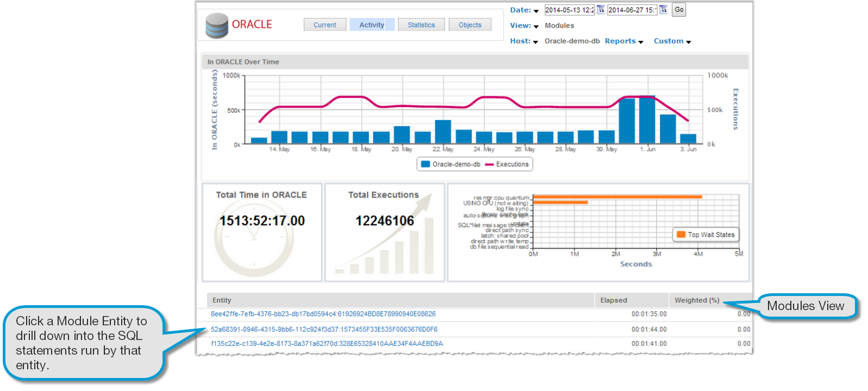Screen dimensions: 868x391
Task: Click the USING CPU wait state bar
Action: [560, 203]
